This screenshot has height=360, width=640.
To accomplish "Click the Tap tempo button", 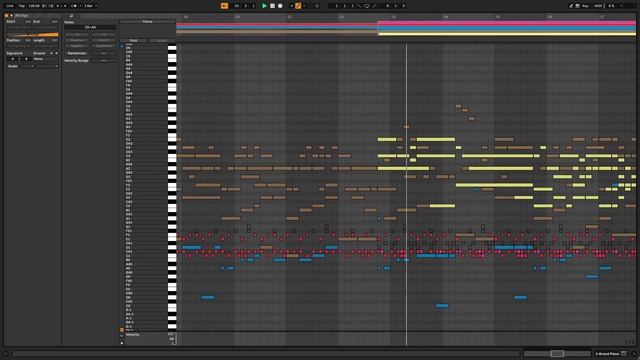I will pos(22,6).
